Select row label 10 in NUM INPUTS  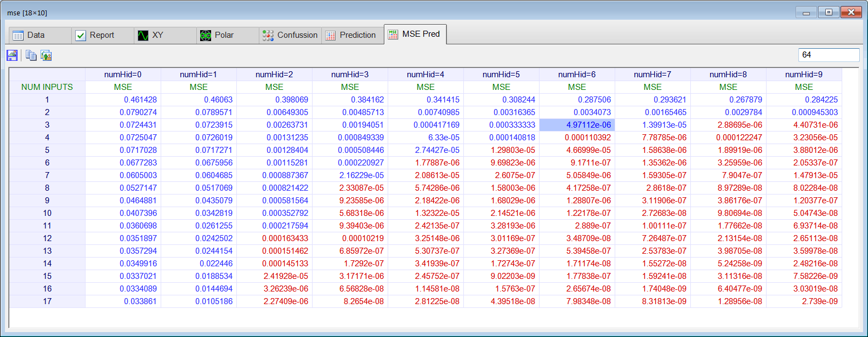coord(47,213)
